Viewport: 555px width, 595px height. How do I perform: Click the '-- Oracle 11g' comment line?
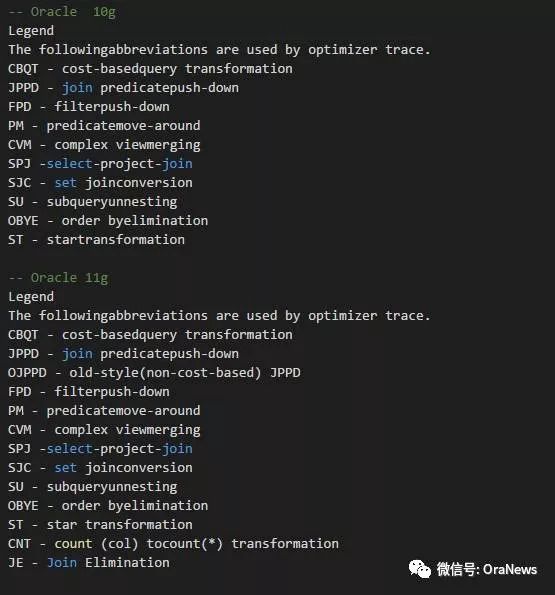58,278
